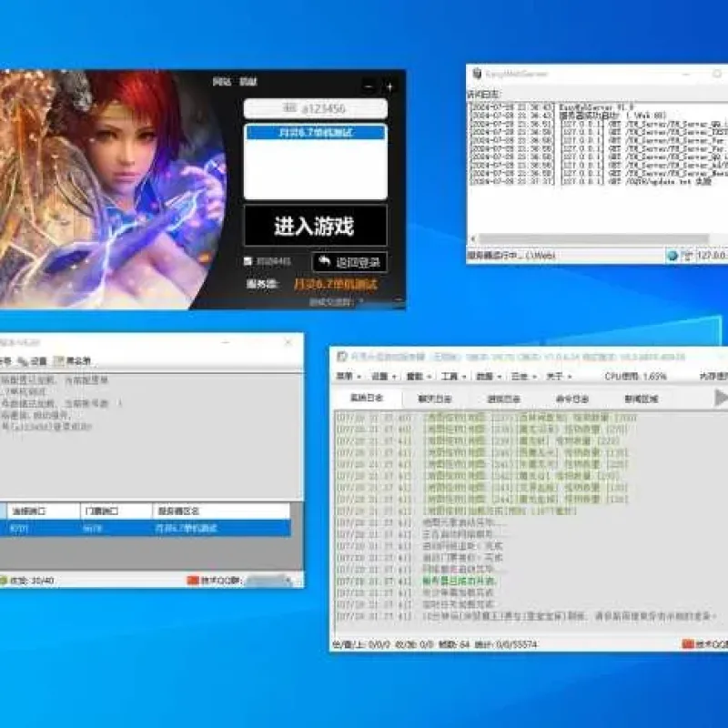Open the 关于 about dropdown menu
Image resolution: width=728 pixels, height=728 pixels.
click(x=559, y=376)
